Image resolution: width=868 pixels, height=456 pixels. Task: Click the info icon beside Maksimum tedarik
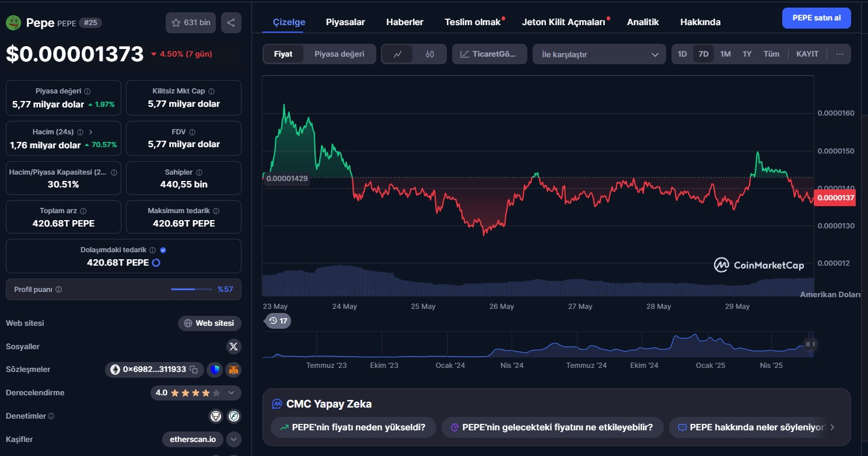coord(216,211)
